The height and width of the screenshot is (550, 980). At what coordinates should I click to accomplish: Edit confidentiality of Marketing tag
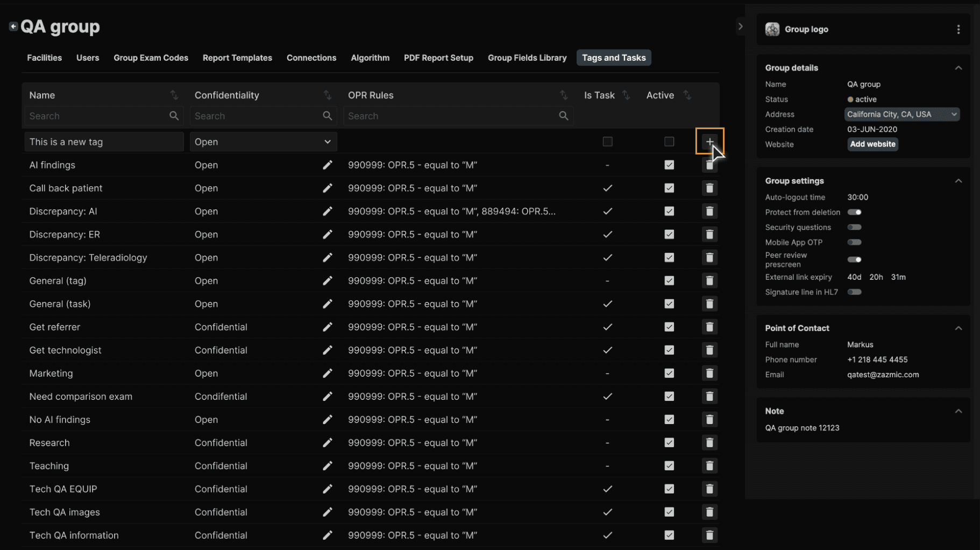[x=327, y=373]
